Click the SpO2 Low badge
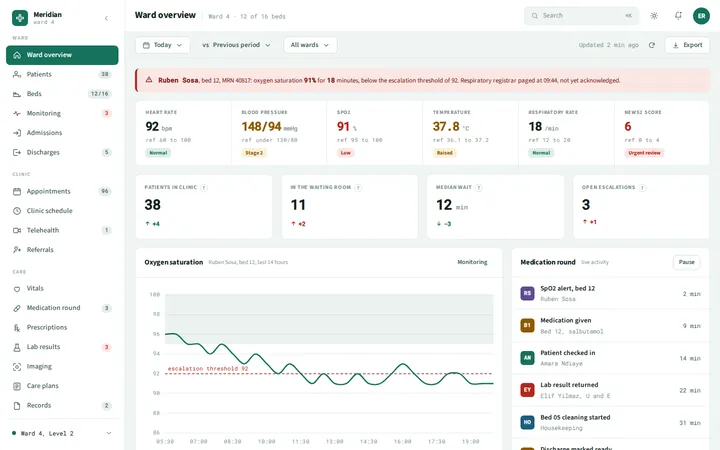The height and width of the screenshot is (450, 720). coord(345,153)
